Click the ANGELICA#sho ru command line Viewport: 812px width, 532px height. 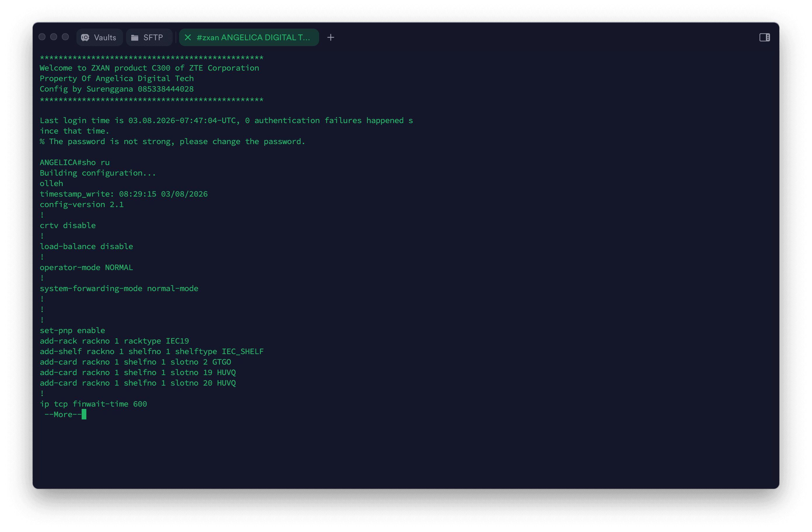pos(74,162)
